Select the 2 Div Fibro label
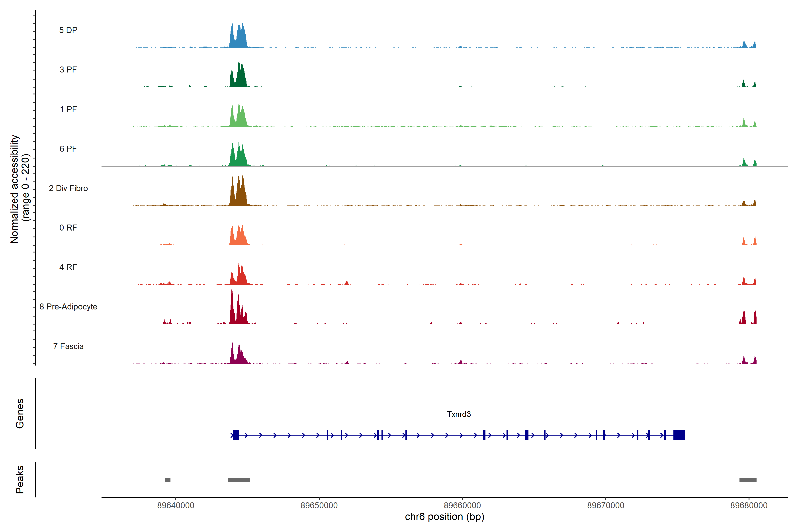798x532 pixels. click(x=68, y=188)
